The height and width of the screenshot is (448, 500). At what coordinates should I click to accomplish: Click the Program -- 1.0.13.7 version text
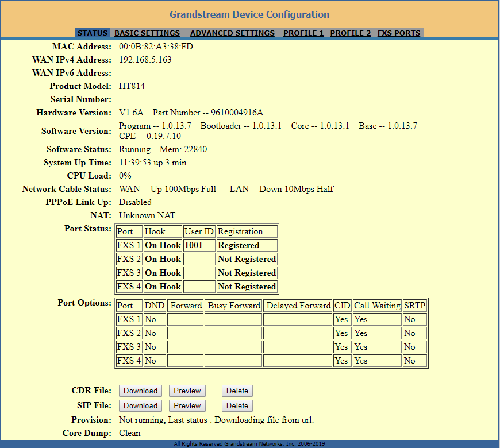click(x=155, y=126)
